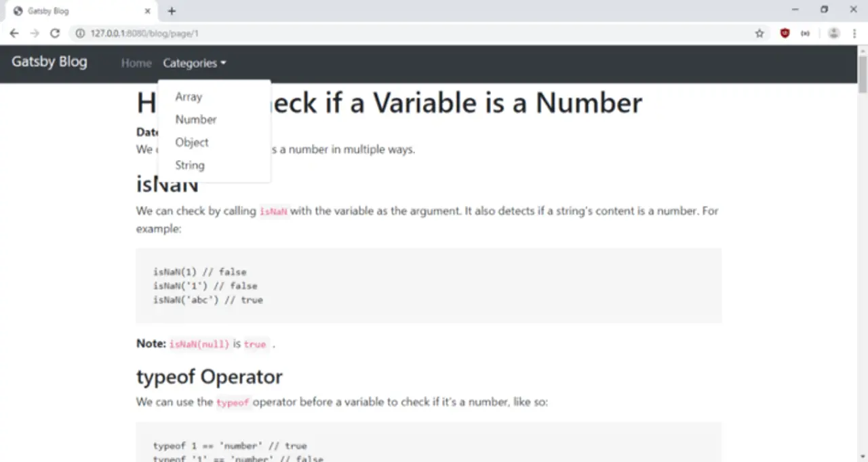Reload the current page

pos(55,33)
